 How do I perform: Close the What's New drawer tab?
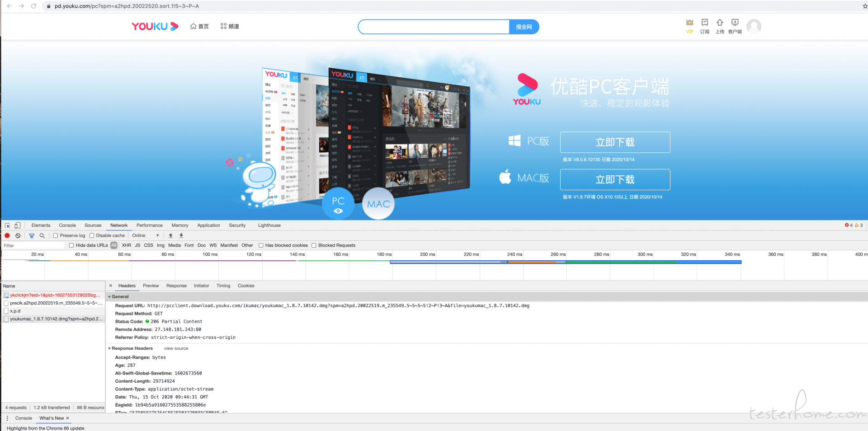click(x=68, y=418)
